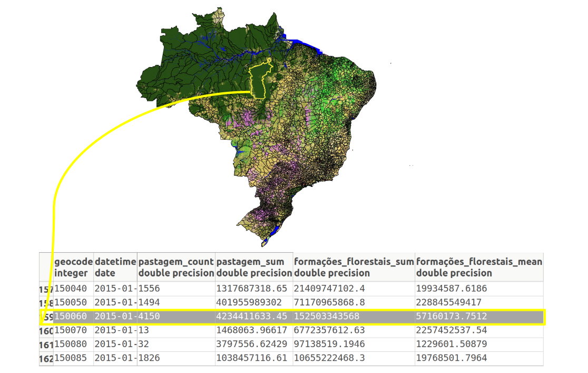
Task: Select geocode cell 150085
Action: click(71, 358)
